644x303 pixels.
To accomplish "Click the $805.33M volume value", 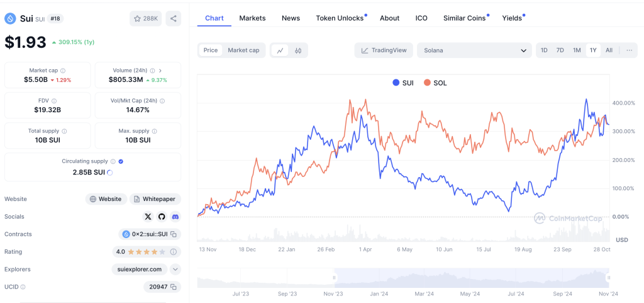I will point(126,80).
